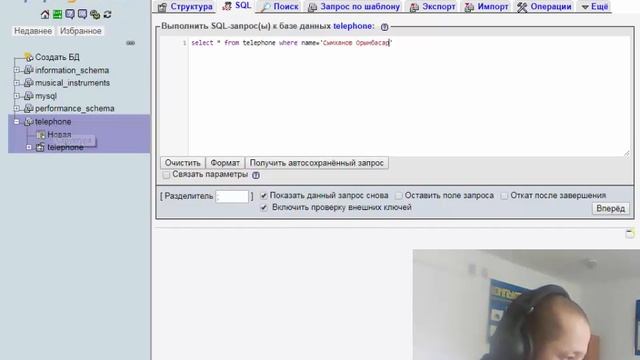Click the information_schema database icon
Viewport: 640px width, 360px height.
[28, 70]
